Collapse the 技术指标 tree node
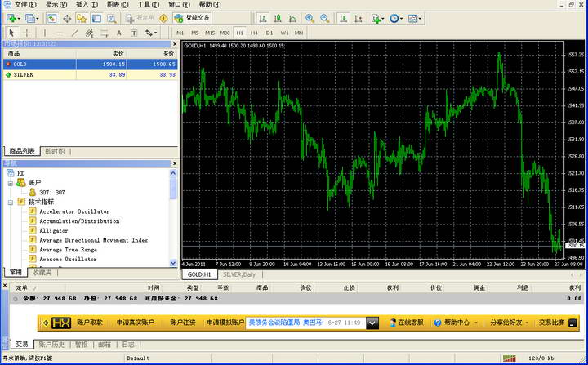Image resolution: width=588 pixels, height=365 pixels. click(11, 202)
